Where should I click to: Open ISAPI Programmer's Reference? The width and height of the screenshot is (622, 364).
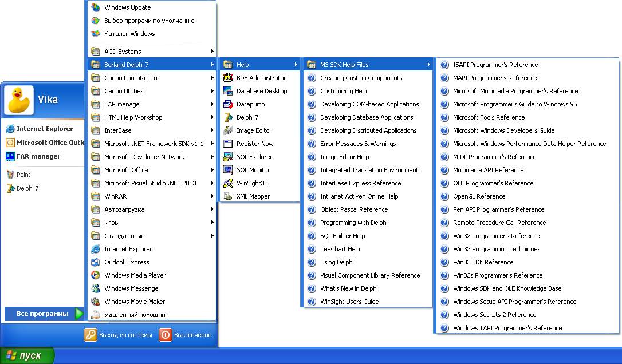pyautogui.click(x=527, y=65)
